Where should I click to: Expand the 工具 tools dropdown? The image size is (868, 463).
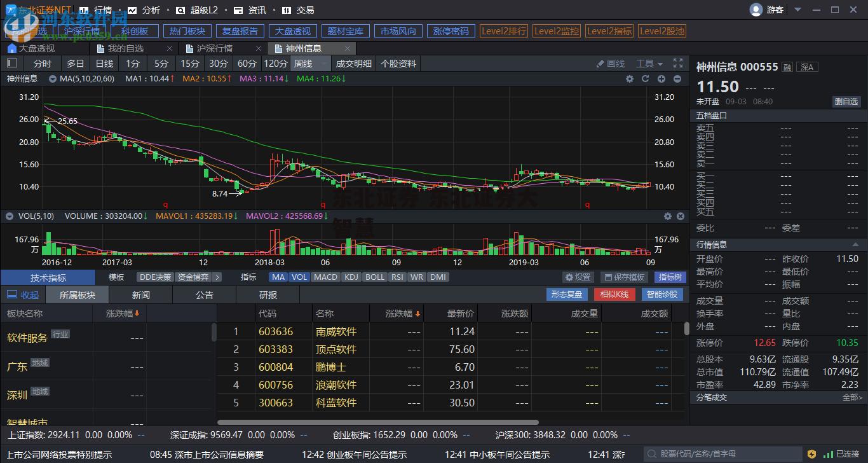click(649, 64)
